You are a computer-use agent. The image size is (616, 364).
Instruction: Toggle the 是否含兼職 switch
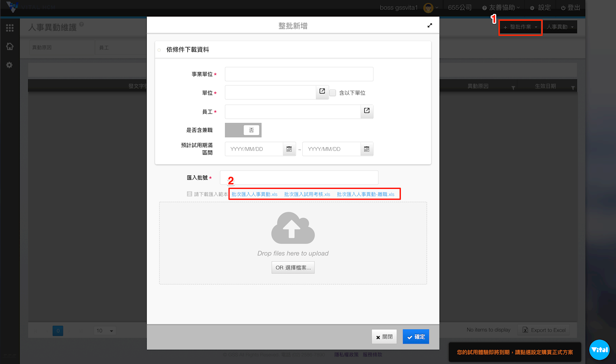243,130
